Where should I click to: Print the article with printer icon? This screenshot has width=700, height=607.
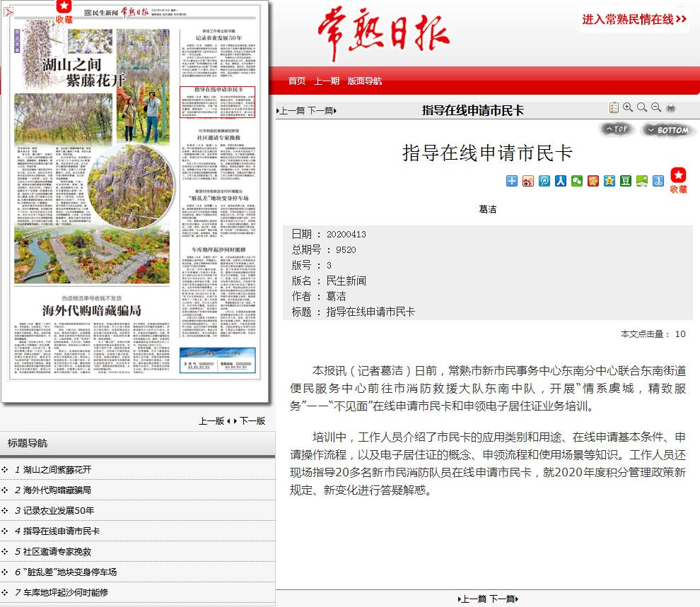click(x=670, y=108)
